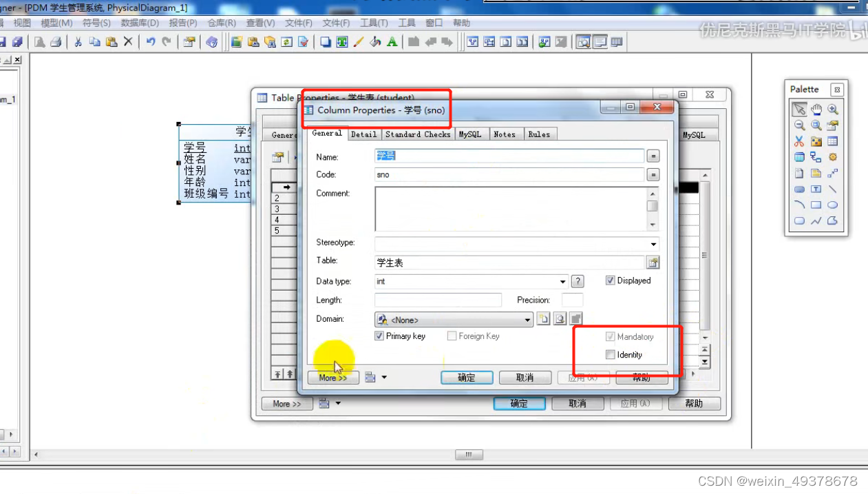Image resolution: width=868 pixels, height=494 pixels.
Task: Open table properties icon beside Table field
Action: point(653,263)
